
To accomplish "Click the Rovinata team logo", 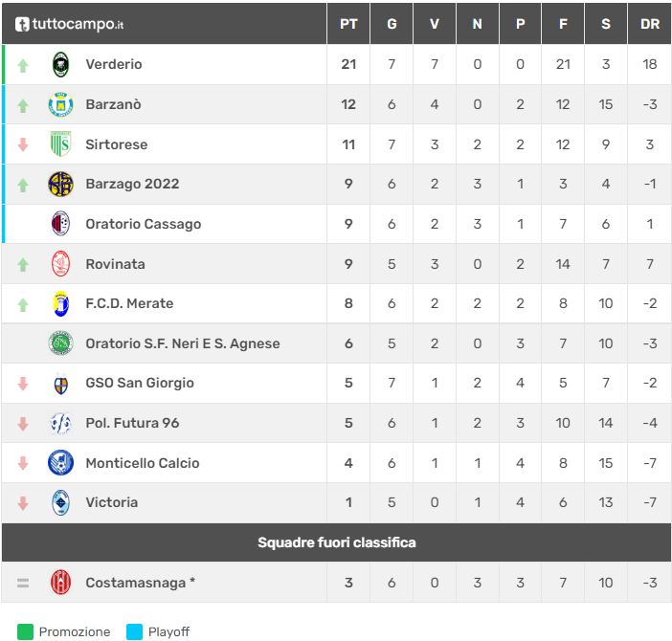I will [60, 264].
